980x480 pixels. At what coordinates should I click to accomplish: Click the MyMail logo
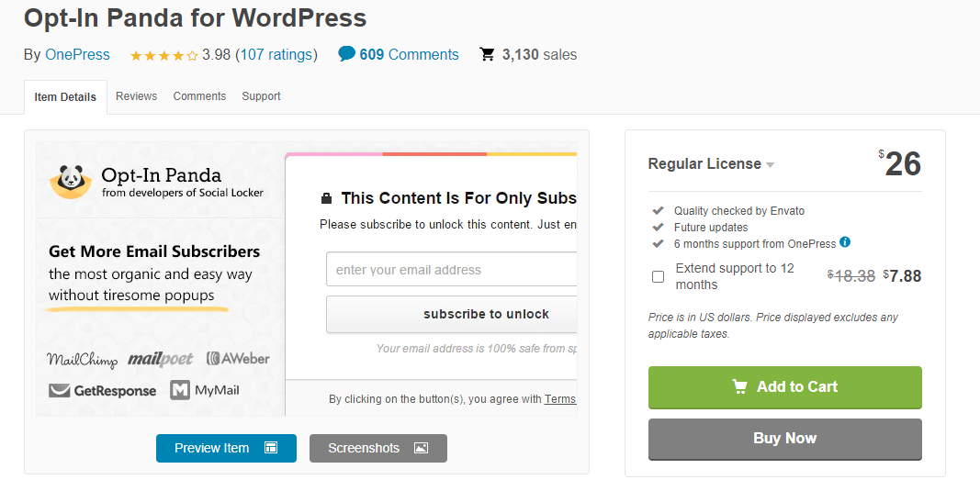pyautogui.click(x=205, y=390)
